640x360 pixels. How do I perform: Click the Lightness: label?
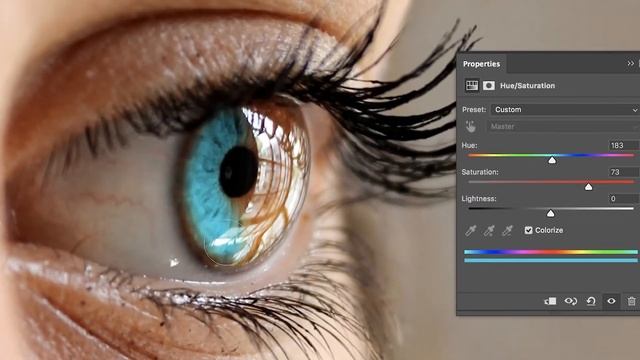[x=479, y=199]
